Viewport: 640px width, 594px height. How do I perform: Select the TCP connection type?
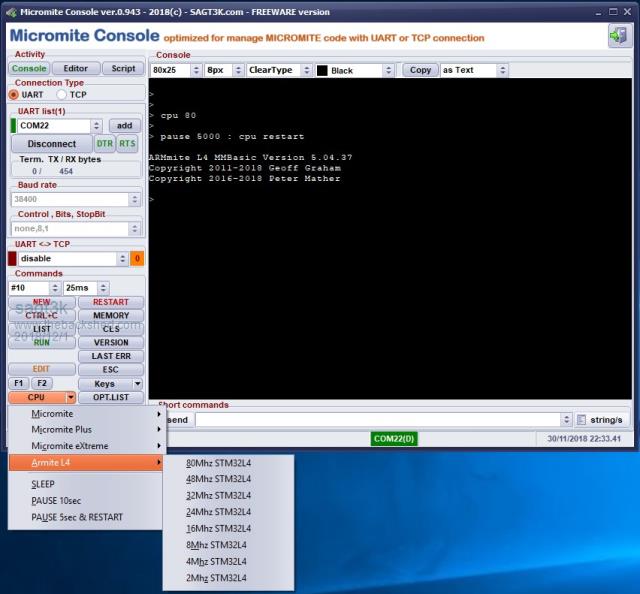(x=61, y=95)
